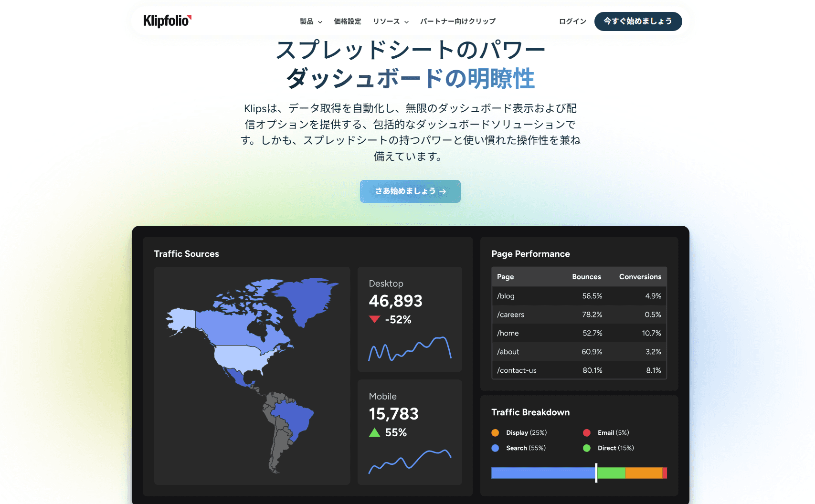This screenshot has height=504, width=815.
Task: Click the Direct (15%) legend label
Action: pos(616,448)
